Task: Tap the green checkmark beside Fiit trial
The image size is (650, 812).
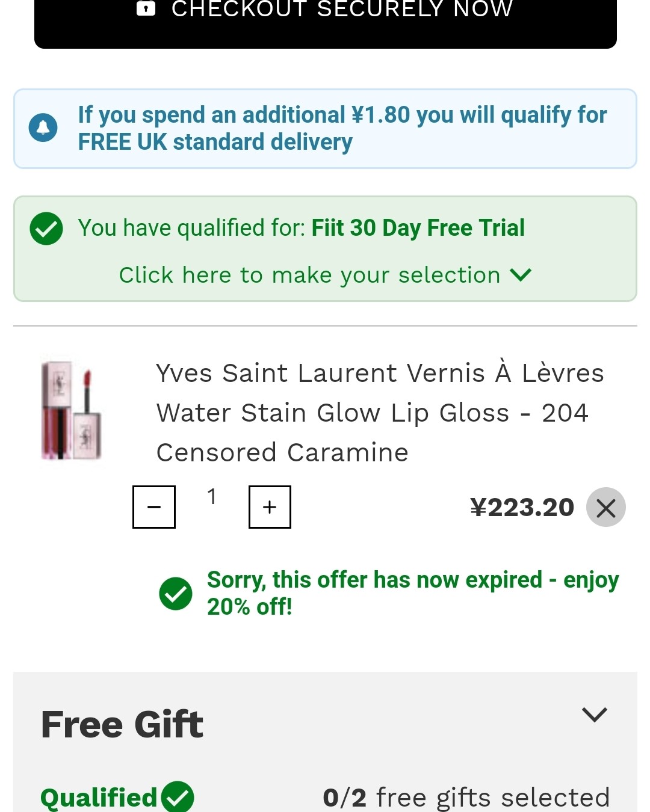Action: [46, 229]
